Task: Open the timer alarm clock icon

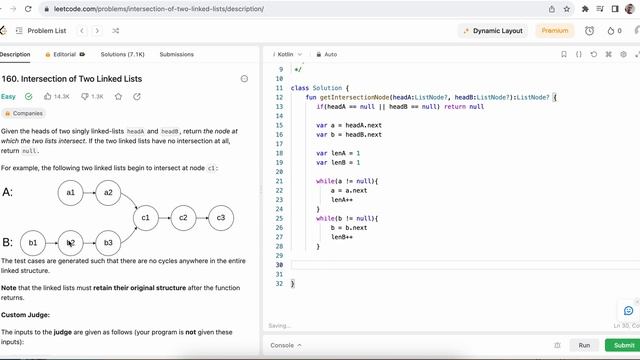Action: 589,31
